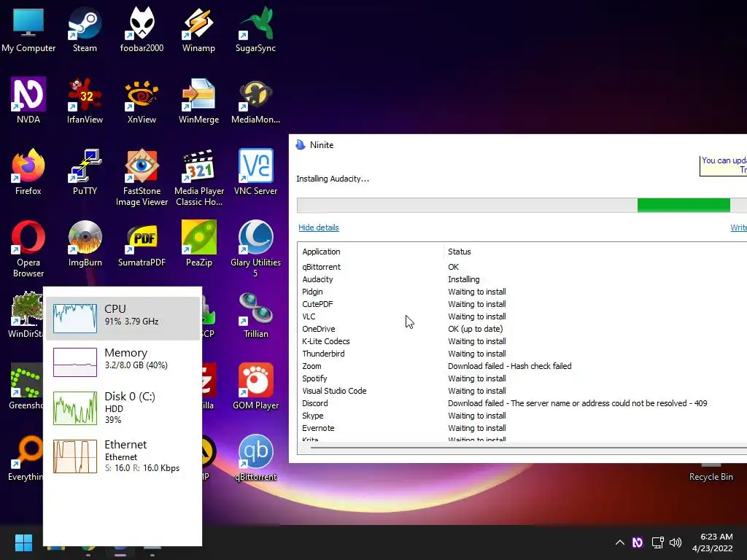
Task: Select the Spotify row
Action: click(x=522, y=378)
